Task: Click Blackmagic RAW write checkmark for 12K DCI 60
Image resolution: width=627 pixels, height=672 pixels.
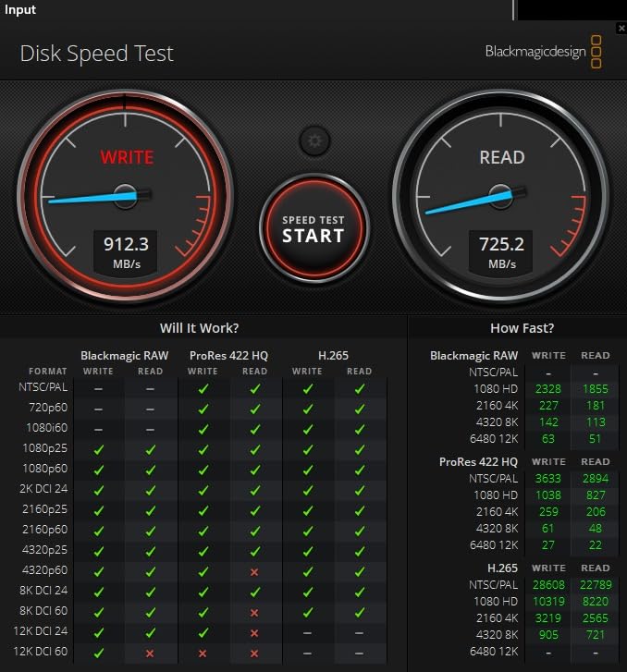Action: click(x=99, y=653)
